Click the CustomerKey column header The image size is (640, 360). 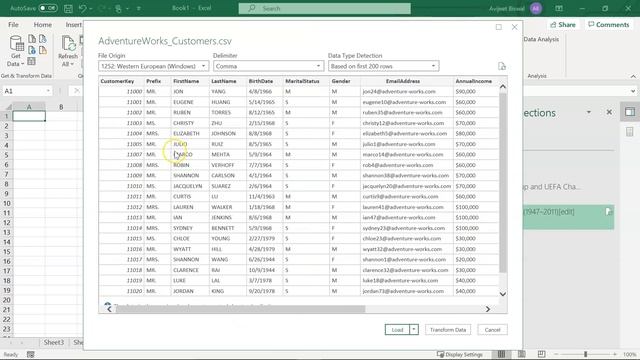coord(121,81)
